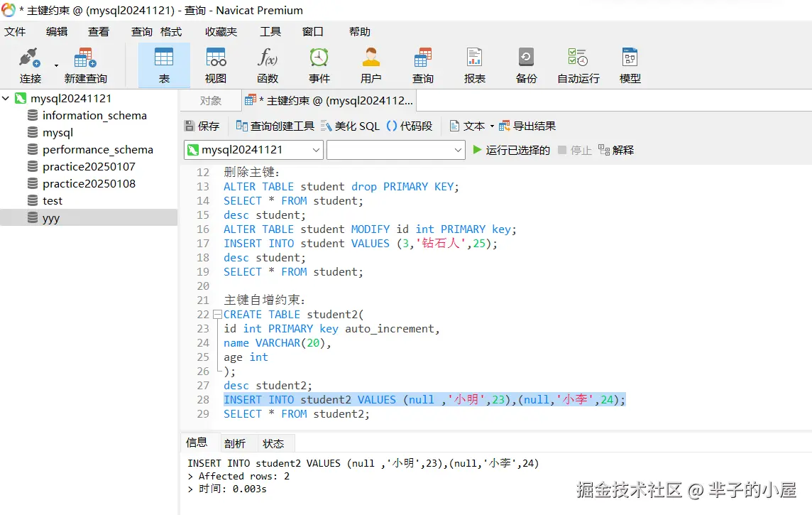Select the 主键约束 query tab
812x515 pixels.
point(329,100)
